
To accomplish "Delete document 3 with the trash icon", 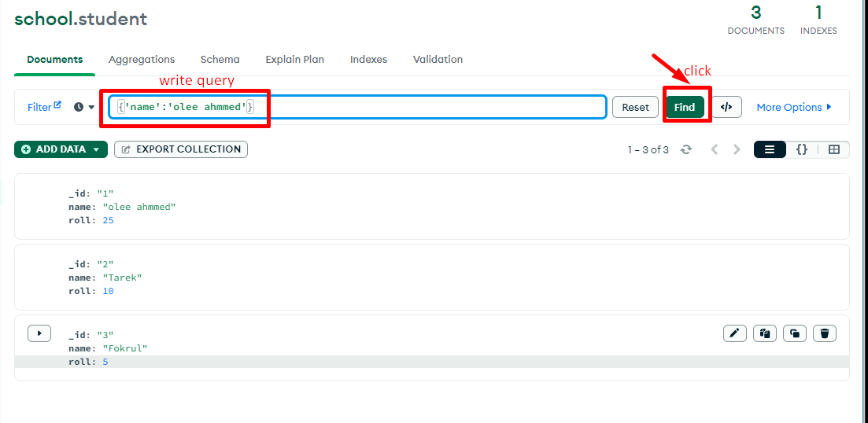I will tap(824, 333).
